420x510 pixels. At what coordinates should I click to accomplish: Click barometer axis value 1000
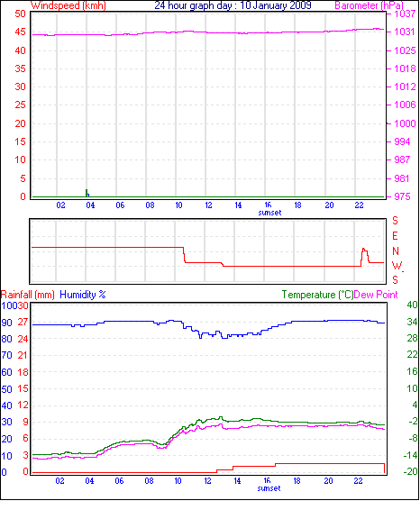405,123
